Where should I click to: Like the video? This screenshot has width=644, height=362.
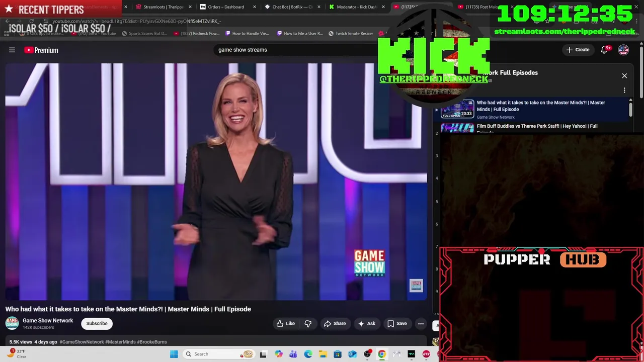tap(285, 324)
